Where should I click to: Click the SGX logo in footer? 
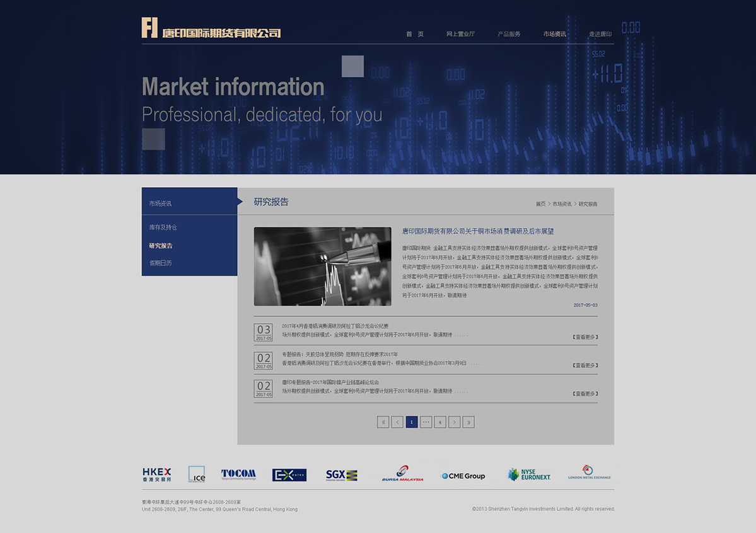pos(341,475)
